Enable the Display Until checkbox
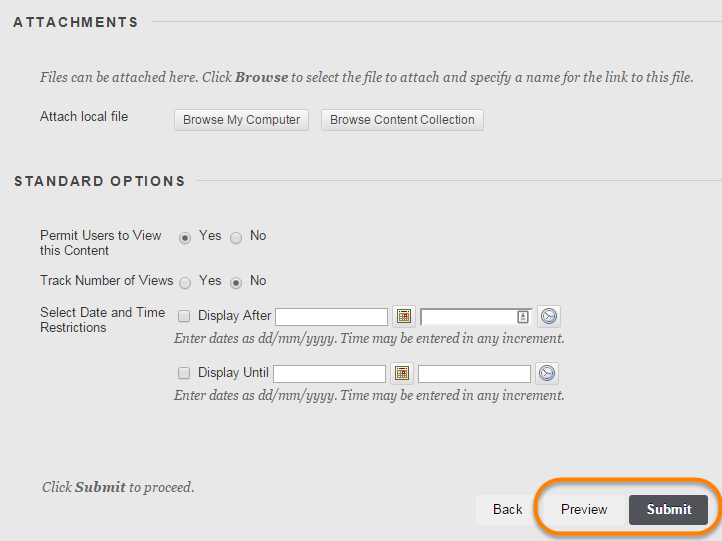722x541 pixels. click(184, 372)
